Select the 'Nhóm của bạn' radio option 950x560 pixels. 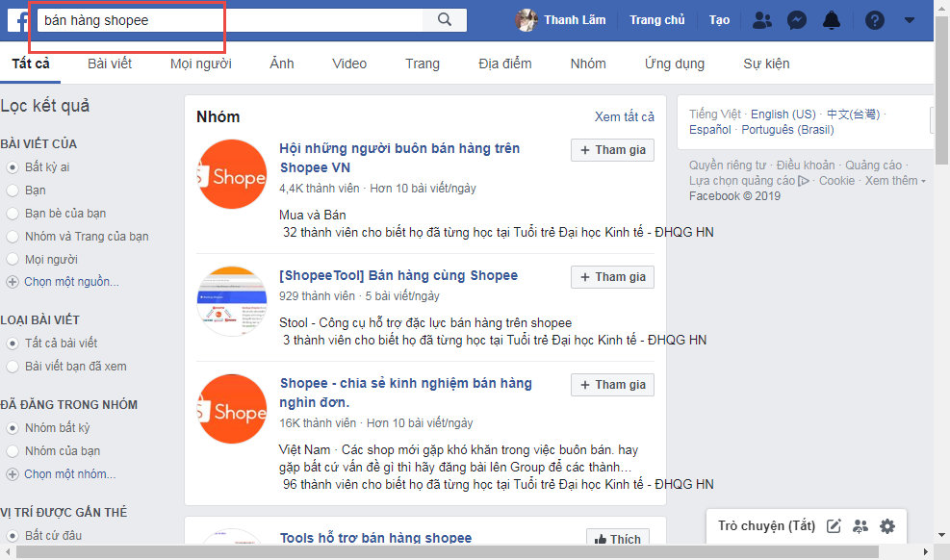point(13,451)
